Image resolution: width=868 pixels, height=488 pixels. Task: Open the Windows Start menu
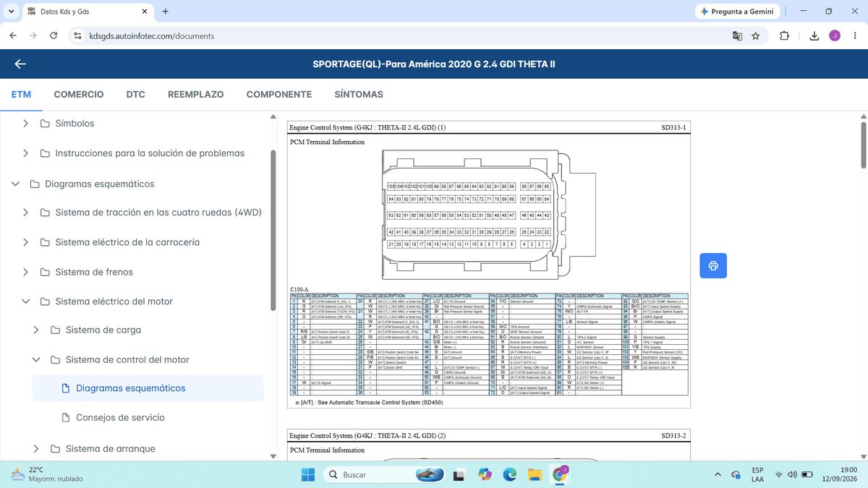309,474
